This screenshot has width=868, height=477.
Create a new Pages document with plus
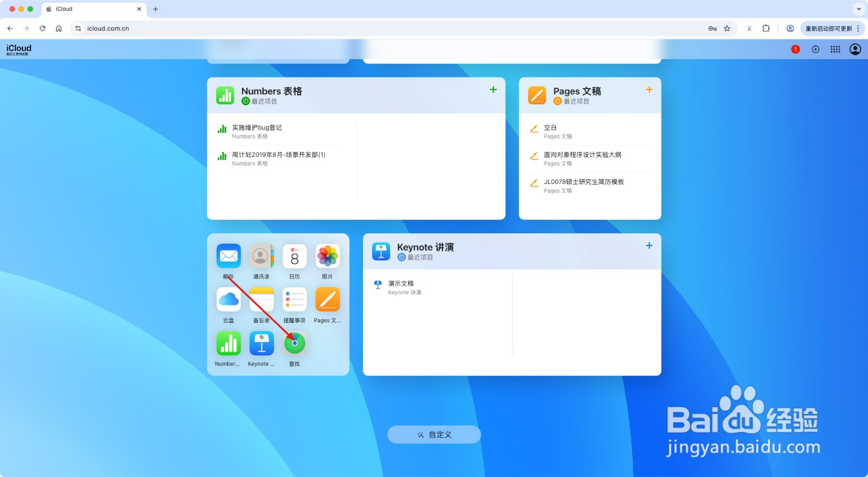[649, 90]
